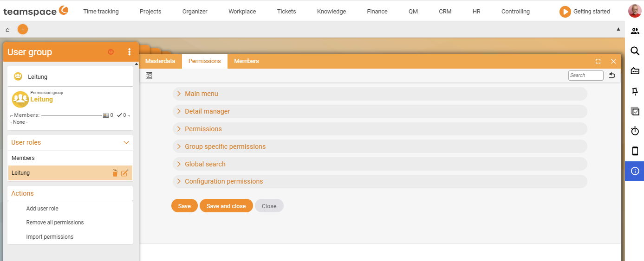Open the Workplace menu
The height and width of the screenshot is (261, 644).
pos(242,12)
